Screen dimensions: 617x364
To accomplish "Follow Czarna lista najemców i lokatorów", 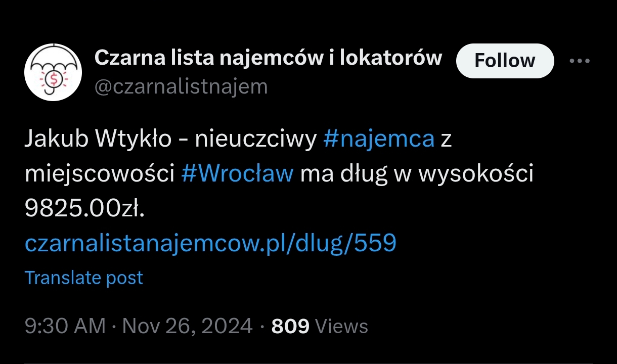I will [505, 61].
